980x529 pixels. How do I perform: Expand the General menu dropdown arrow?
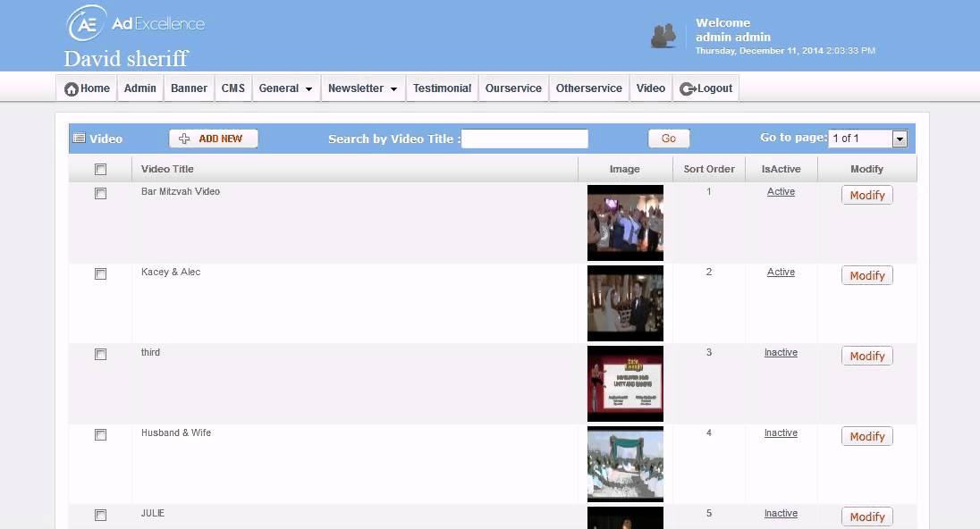[x=308, y=89]
